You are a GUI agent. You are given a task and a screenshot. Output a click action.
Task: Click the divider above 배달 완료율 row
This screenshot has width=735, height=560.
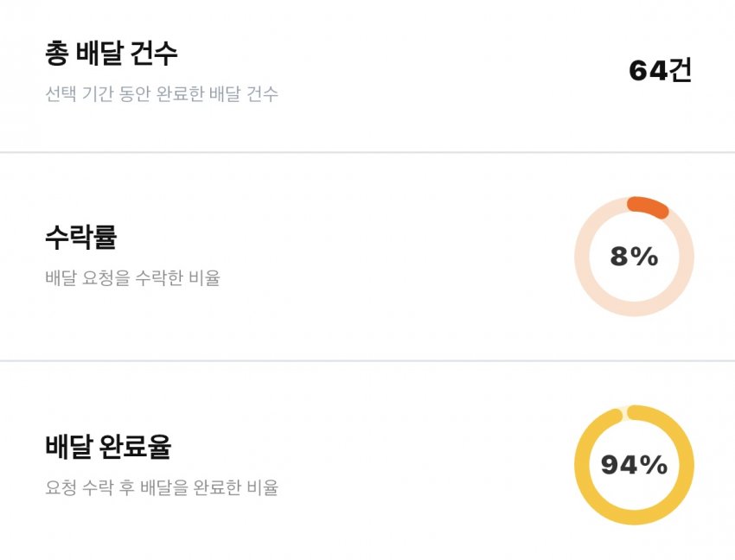[x=367, y=361]
